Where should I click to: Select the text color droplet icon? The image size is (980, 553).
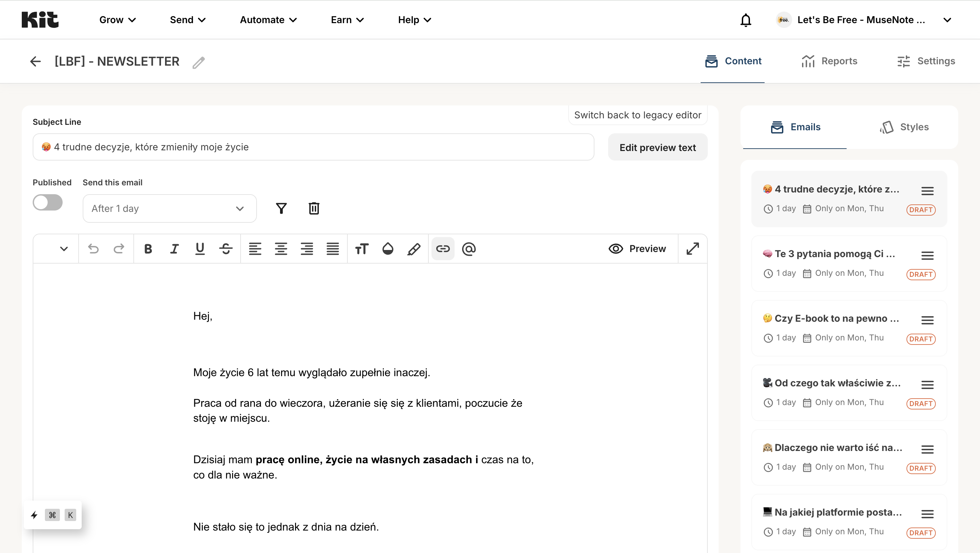tap(388, 249)
